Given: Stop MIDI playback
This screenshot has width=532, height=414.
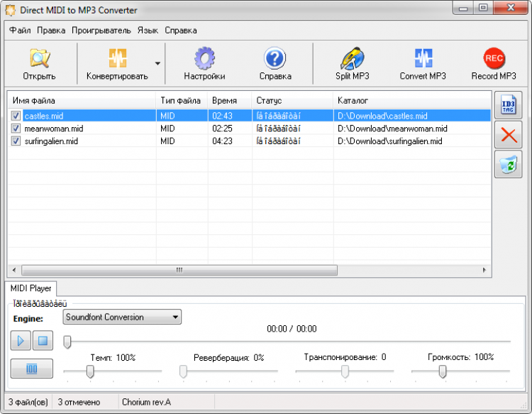Looking at the screenshot, I should coord(43,340).
